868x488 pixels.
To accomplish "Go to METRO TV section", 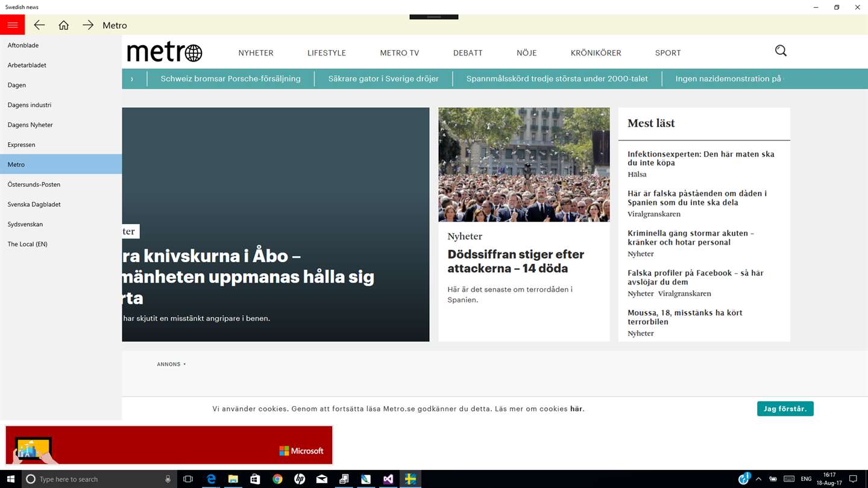I will pos(400,53).
